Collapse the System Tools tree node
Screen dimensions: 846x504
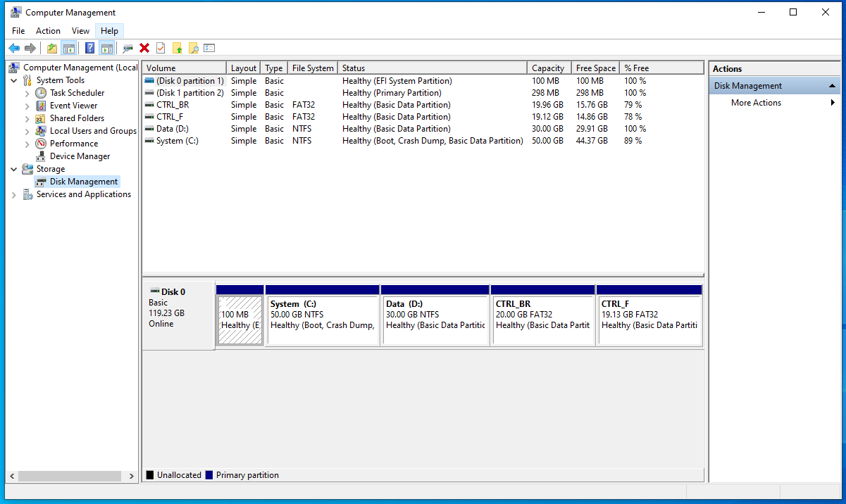14,80
